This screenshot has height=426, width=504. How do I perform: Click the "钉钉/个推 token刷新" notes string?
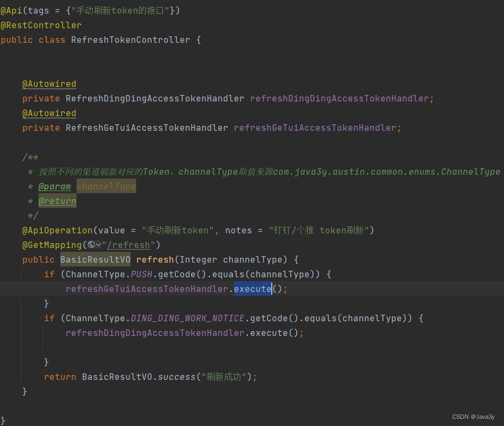coord(319,231)
